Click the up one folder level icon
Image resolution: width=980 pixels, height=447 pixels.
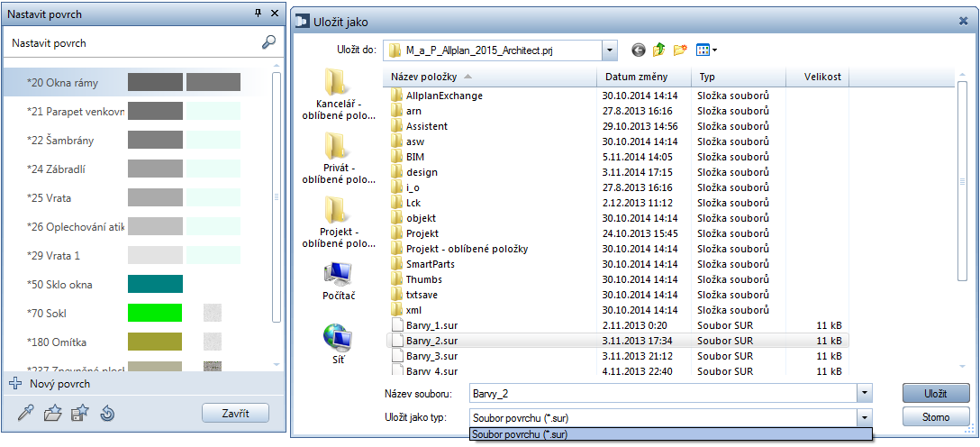tap(659, 50)
